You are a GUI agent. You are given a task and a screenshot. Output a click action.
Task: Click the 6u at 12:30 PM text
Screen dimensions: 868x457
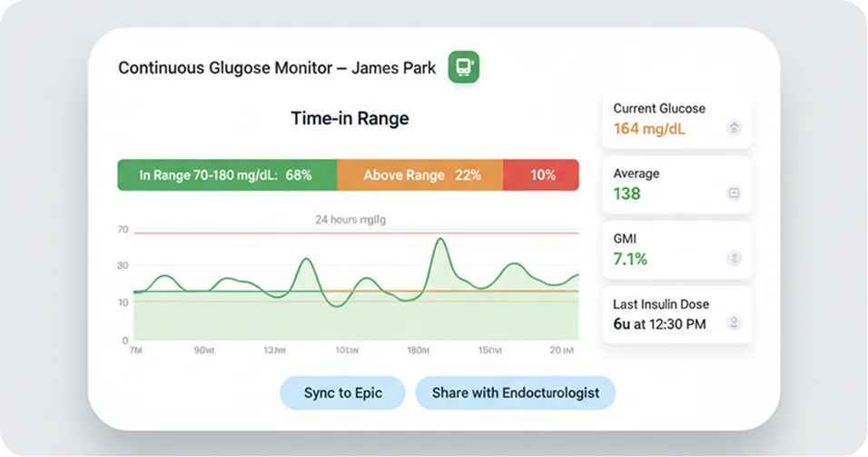tap(659, 324)
